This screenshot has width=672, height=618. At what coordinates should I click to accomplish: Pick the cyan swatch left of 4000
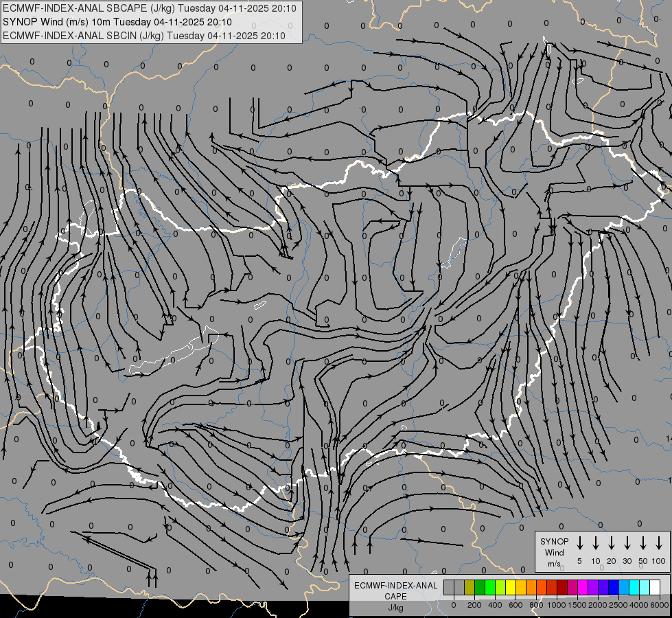tap(634, 588)
